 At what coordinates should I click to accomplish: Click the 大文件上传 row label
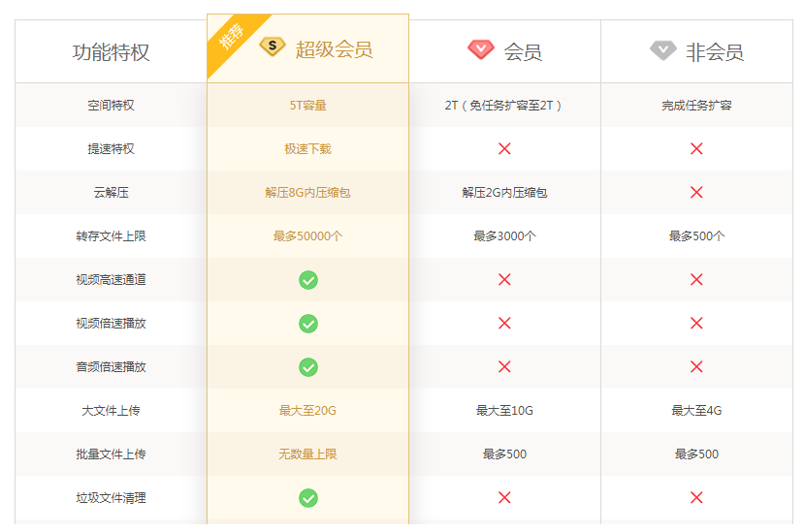[x=112, y=411]
